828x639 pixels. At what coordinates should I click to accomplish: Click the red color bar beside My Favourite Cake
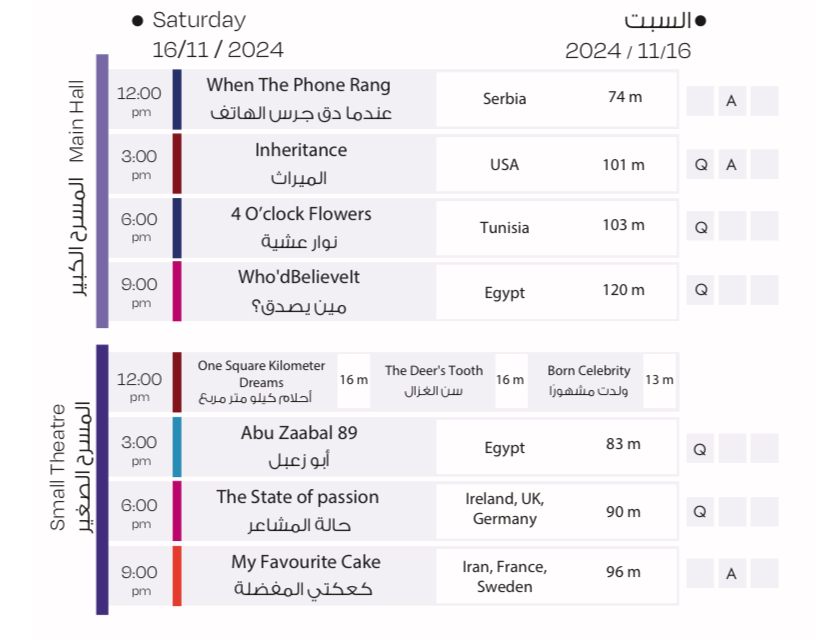tap(177, 575)
